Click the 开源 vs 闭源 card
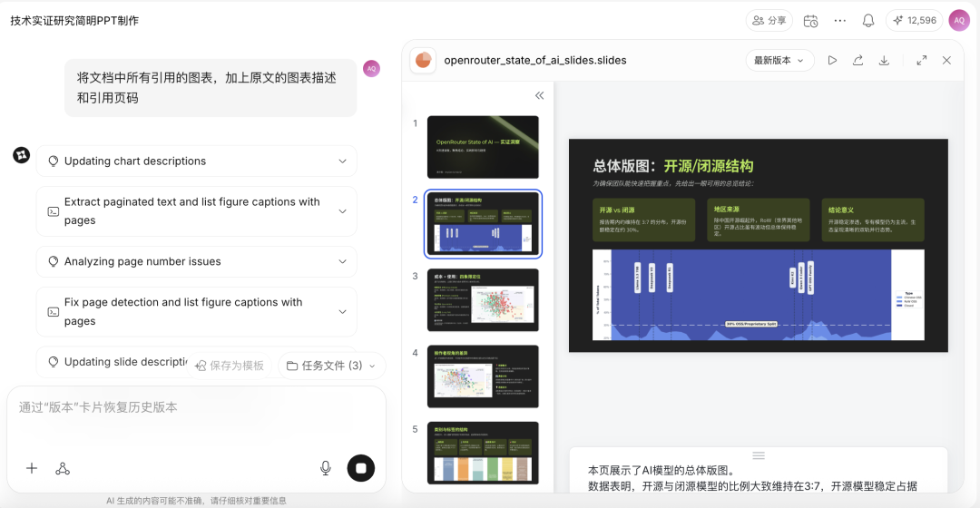This screenshot has width=980, height=508. 643,220
